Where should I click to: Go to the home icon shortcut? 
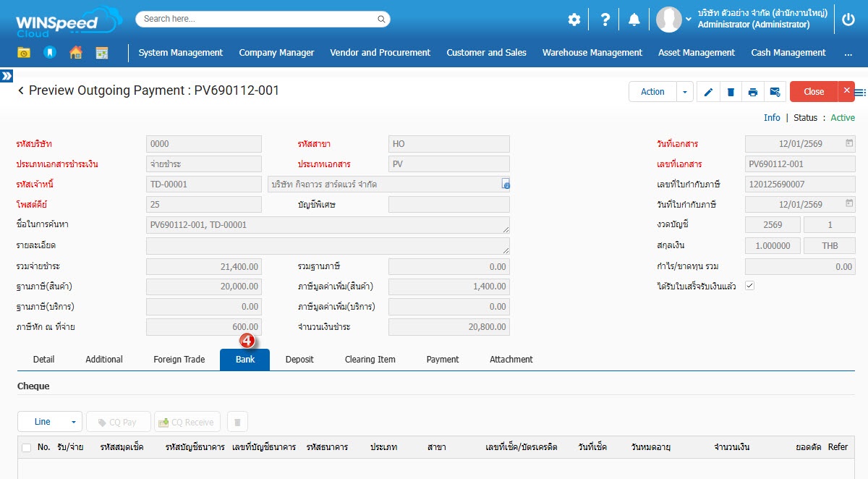click(x=76, y=53)
